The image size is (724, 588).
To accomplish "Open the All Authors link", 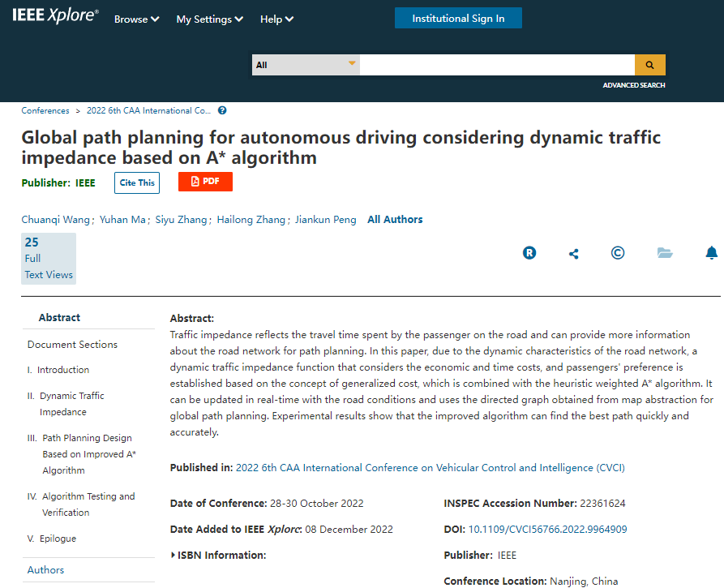I will point(395,220).
